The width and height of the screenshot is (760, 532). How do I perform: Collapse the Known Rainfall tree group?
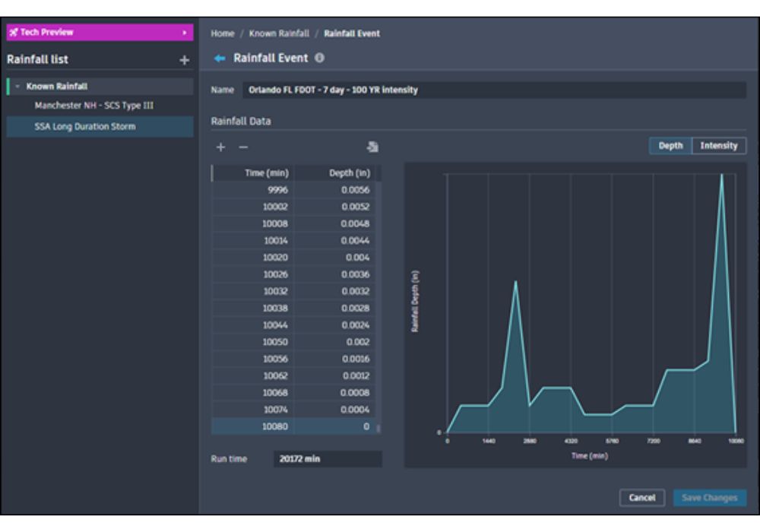pyautogui.click(x=17, y=87)
